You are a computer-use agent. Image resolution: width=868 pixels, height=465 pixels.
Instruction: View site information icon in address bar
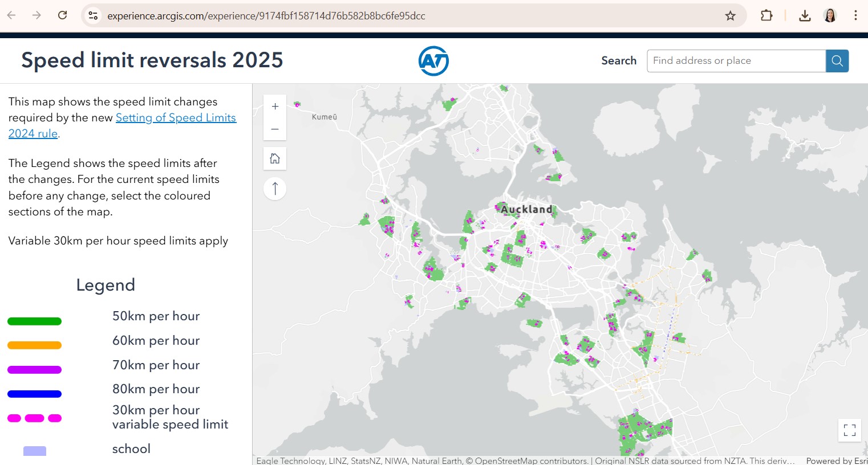tap(93, 16)
